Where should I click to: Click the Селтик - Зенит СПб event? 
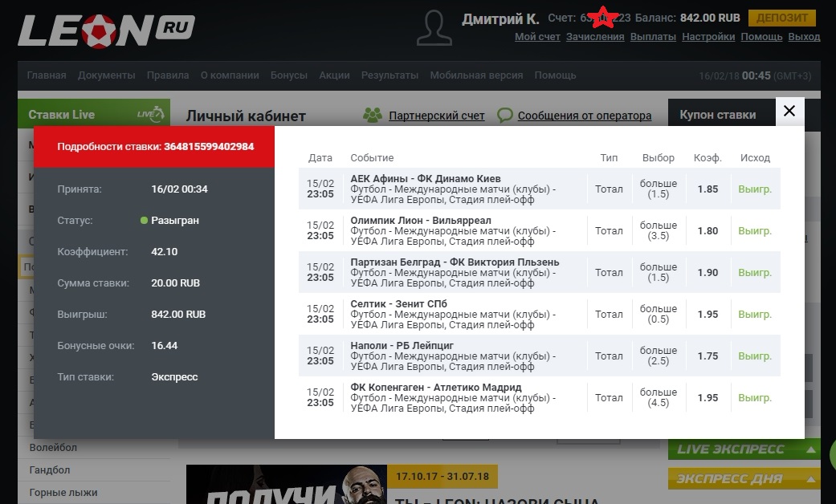point(399,303)
